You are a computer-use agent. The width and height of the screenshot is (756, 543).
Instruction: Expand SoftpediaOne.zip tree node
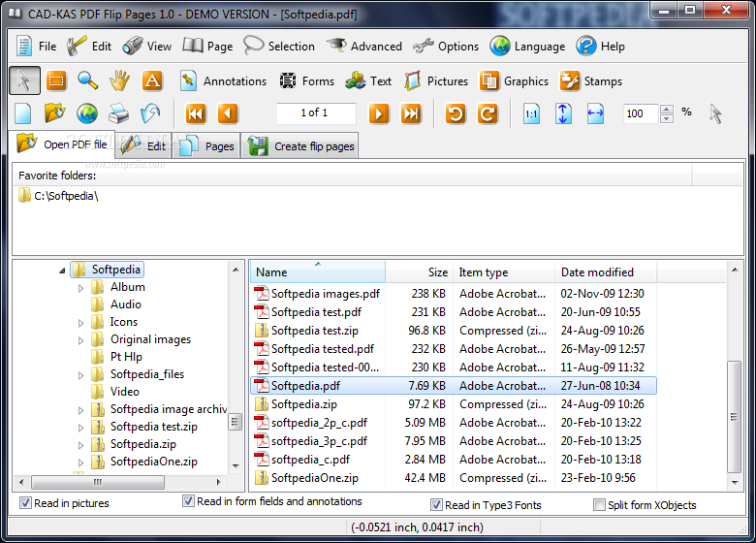coord(80,463)
